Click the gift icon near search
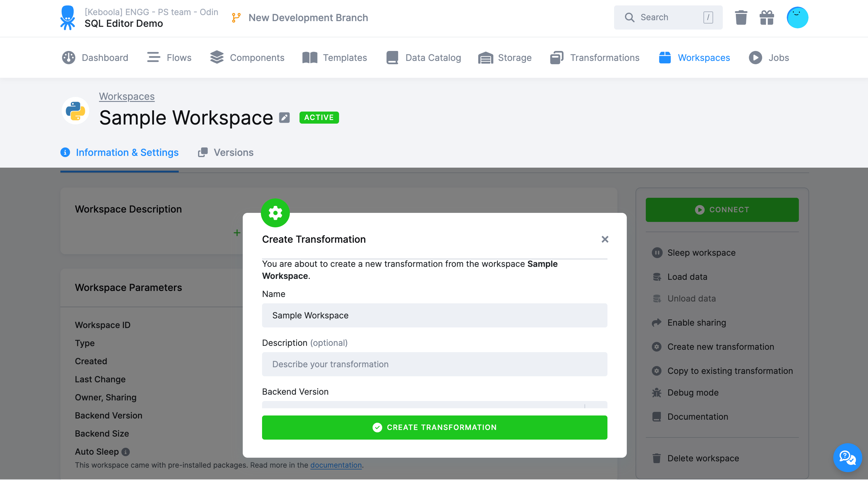Screen dimensions: 868x480 (767, 17)
